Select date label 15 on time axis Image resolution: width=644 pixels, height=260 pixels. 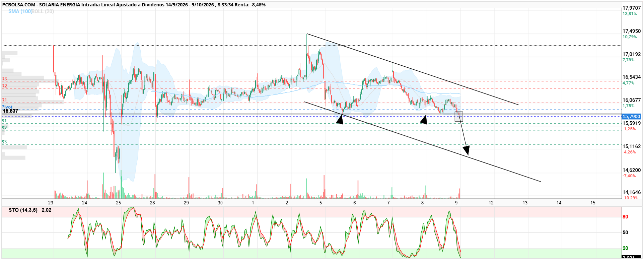[x=593, y=203]
